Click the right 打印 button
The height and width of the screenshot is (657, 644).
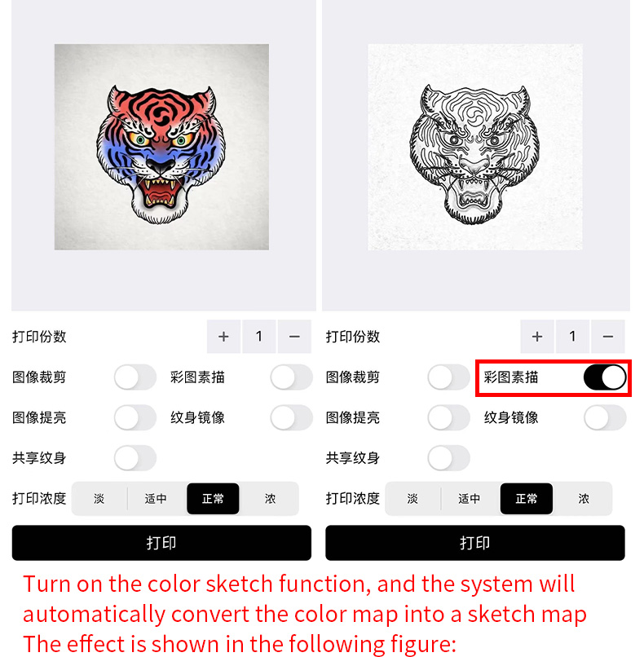tap(475, 543)
